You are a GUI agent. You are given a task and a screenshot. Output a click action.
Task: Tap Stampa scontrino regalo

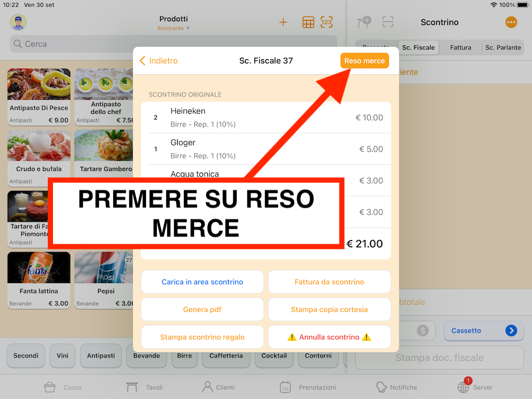tap(202, 337)
